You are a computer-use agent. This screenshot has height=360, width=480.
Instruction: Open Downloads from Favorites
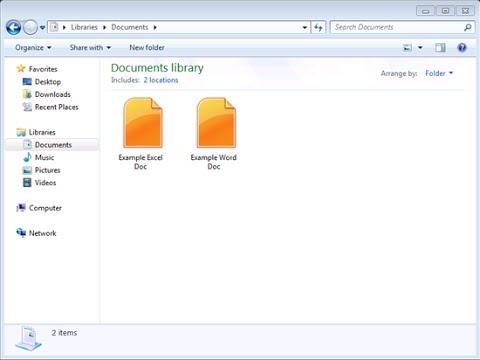pos(53,94)
